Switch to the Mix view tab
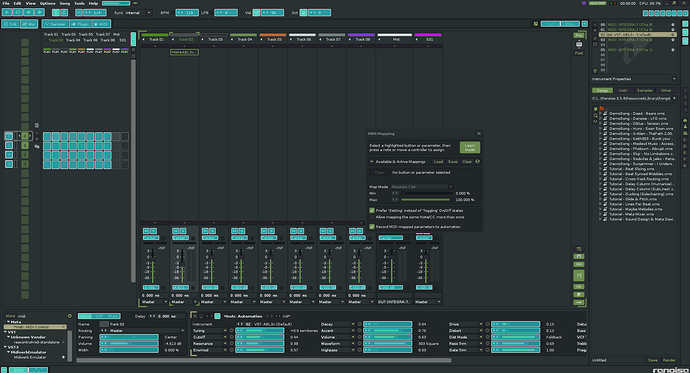This screenshot has height=373, width=690. [x=29, y=24]
